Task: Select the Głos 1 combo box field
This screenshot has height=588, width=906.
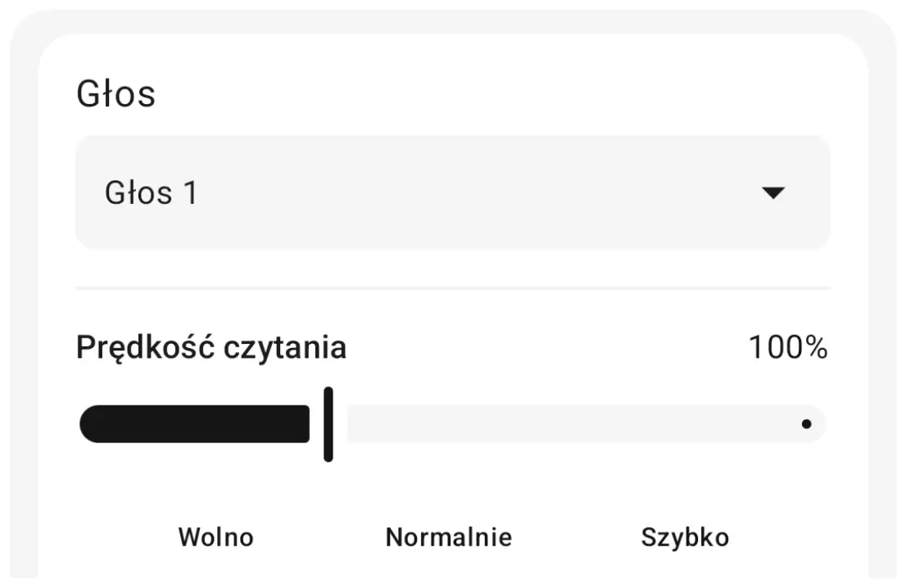Action: [x=452, y=191]
